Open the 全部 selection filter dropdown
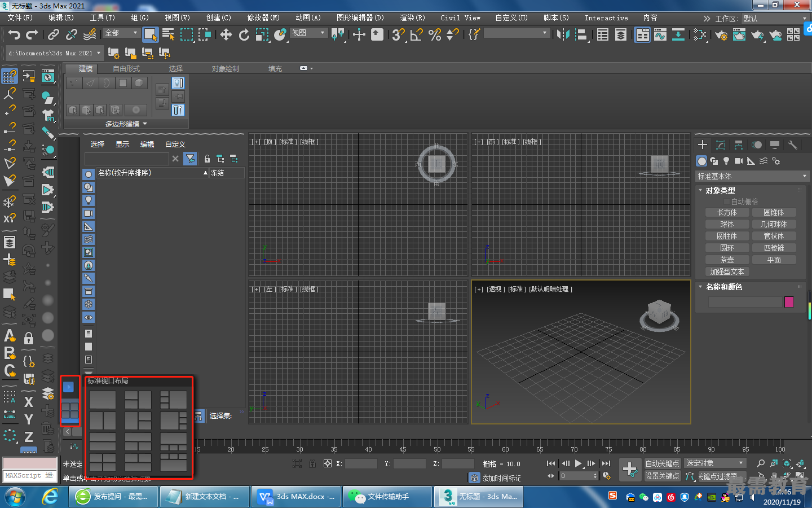 (121, 33)
